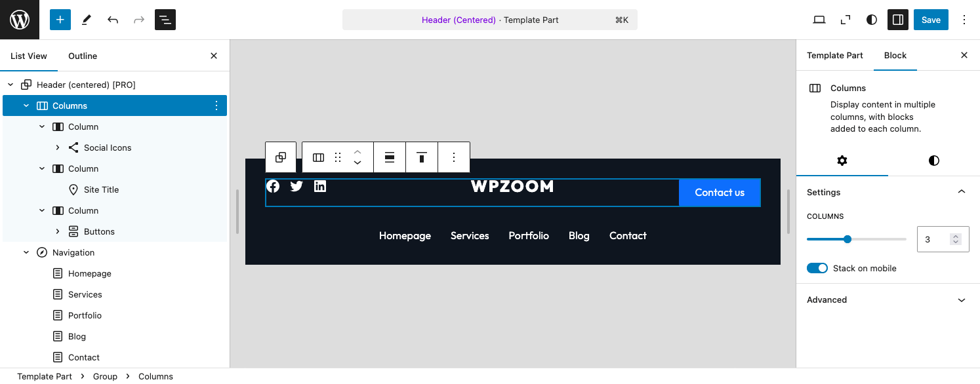Click the Facebook social icon in header
The image size is (980, 384).
273,186
